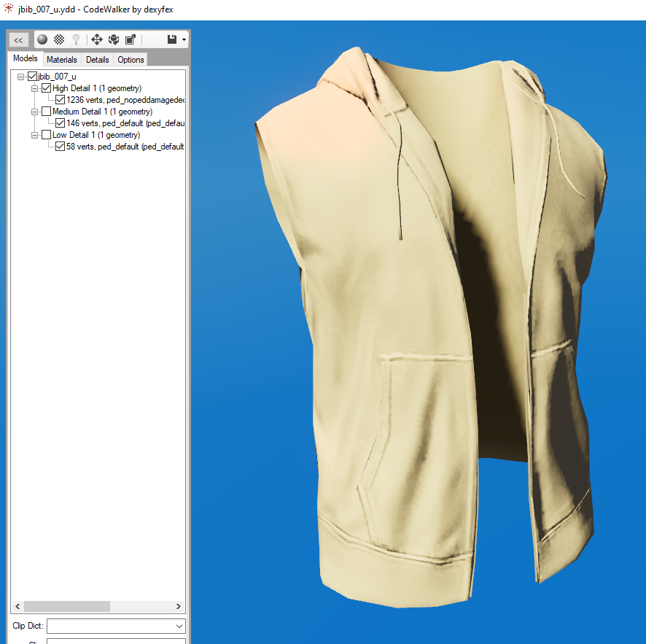This screenshot has height=644, width=646.
Task: Collapse the jbib_007_u root tree node
Action: pos(21,77)
